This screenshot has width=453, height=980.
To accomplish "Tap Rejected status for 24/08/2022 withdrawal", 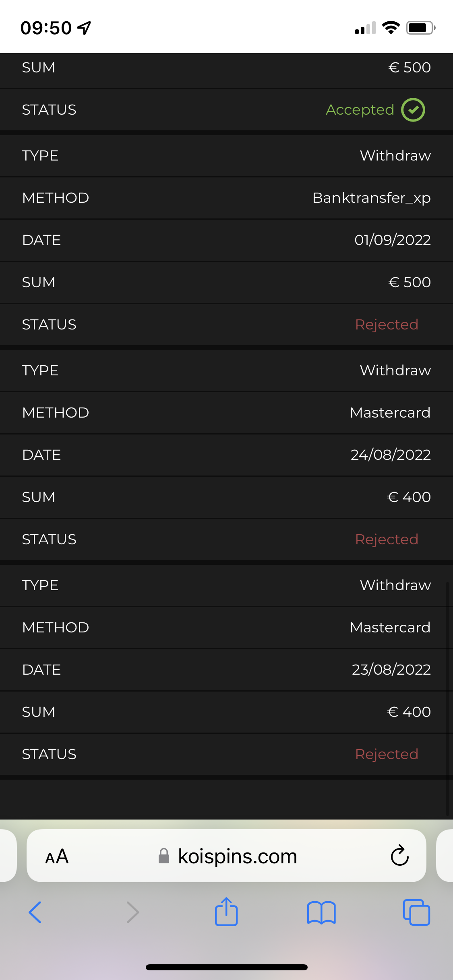I will [x=387, y=539].
